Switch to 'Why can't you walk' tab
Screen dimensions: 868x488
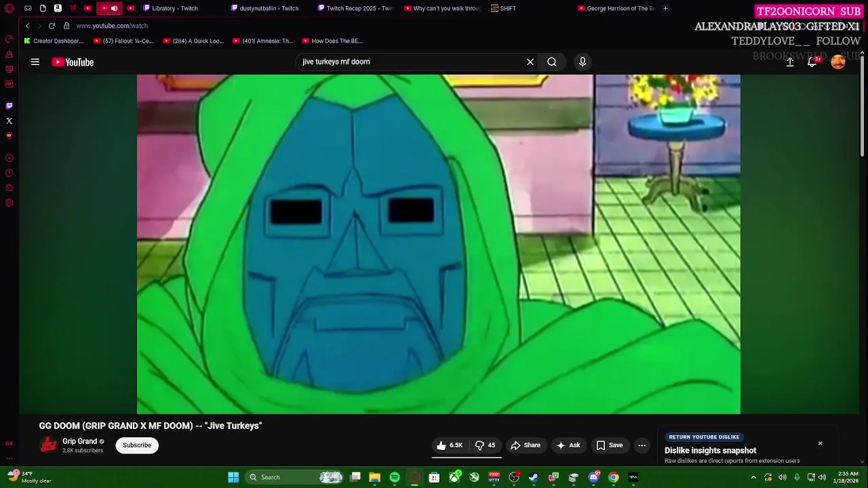point(442,8)
